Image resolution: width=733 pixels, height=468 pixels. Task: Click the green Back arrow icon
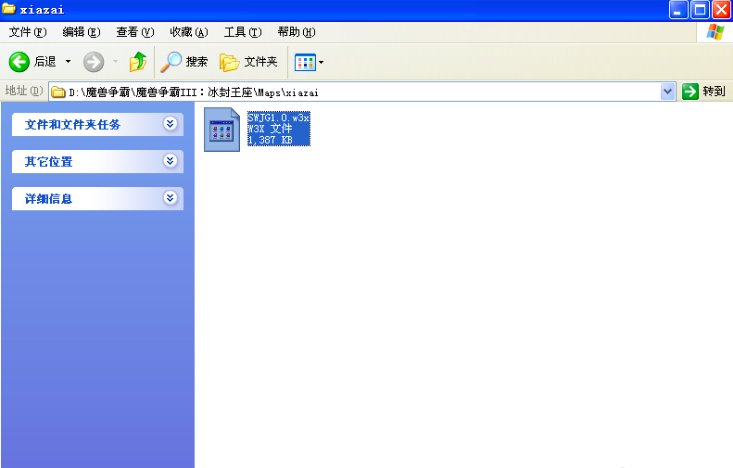19,62
